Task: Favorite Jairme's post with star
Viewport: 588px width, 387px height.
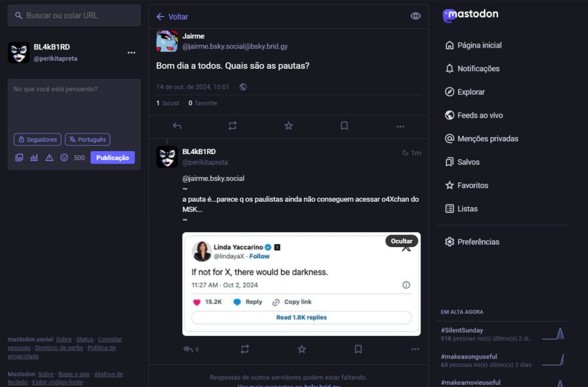Action: (x=288, y=126)
